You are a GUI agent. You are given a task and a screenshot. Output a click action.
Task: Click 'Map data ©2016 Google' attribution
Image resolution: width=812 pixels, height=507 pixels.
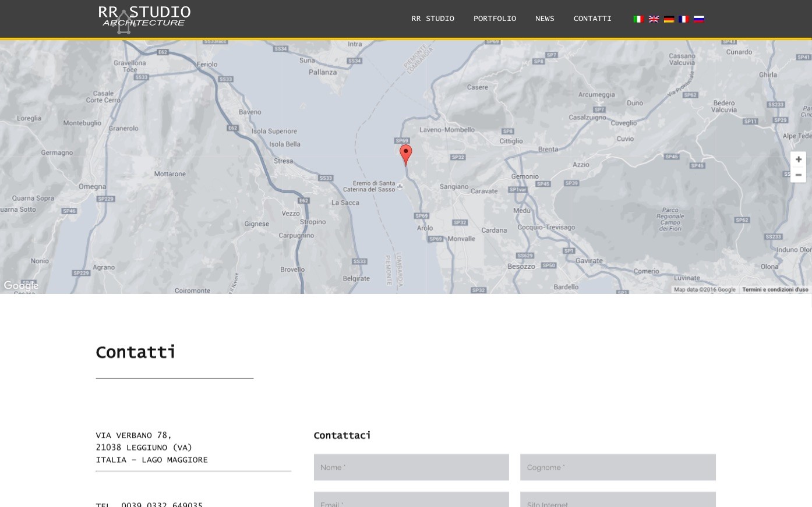click(705, 289)
